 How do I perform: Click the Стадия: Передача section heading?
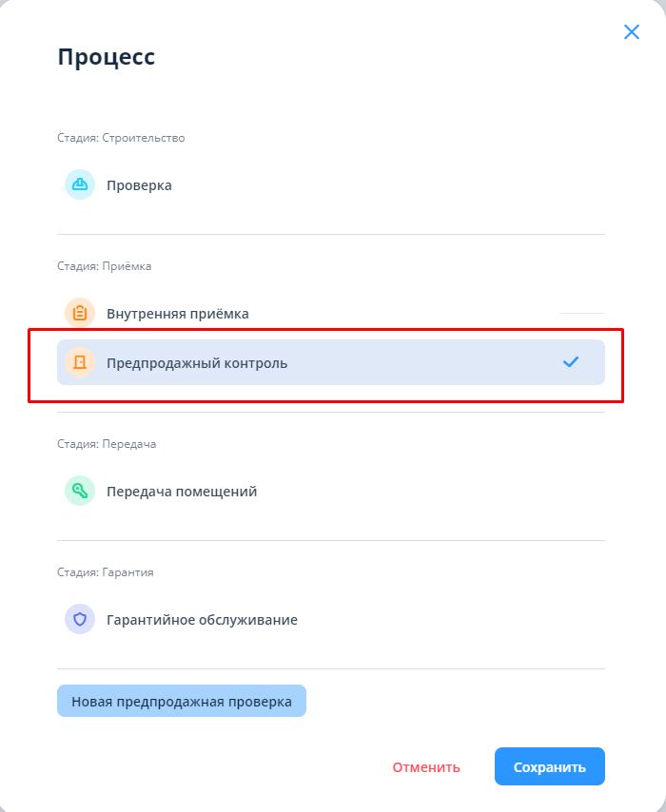coord(107,444)
